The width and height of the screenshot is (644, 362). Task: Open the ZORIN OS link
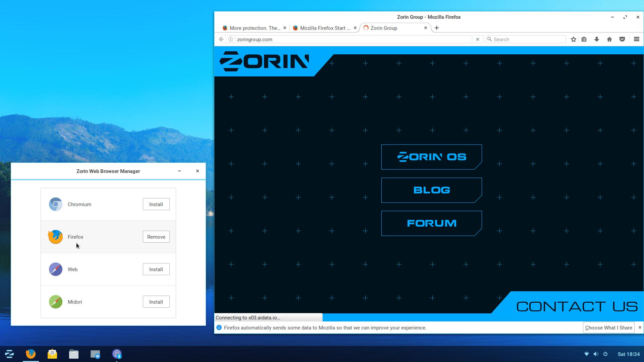tap(431, 157)
